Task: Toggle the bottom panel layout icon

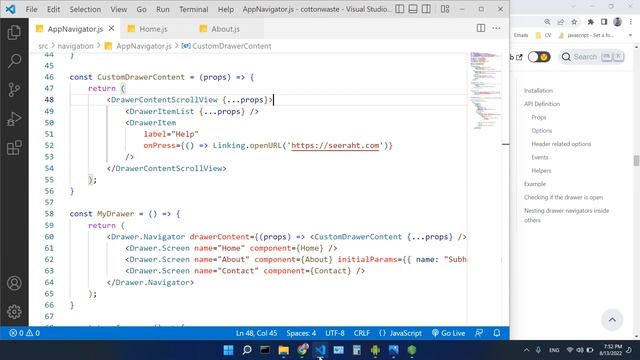Action: (x=413, y=9)
